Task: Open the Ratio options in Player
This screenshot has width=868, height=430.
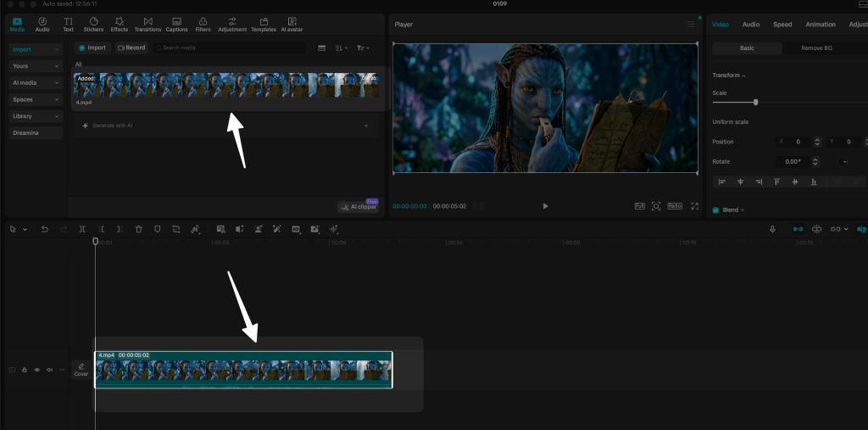Action: point(674,206)
